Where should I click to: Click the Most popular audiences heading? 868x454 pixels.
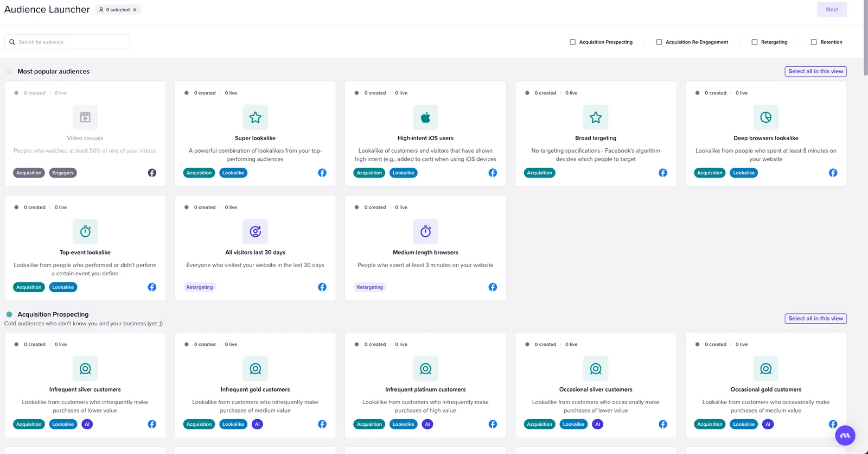tap(53, 71)
